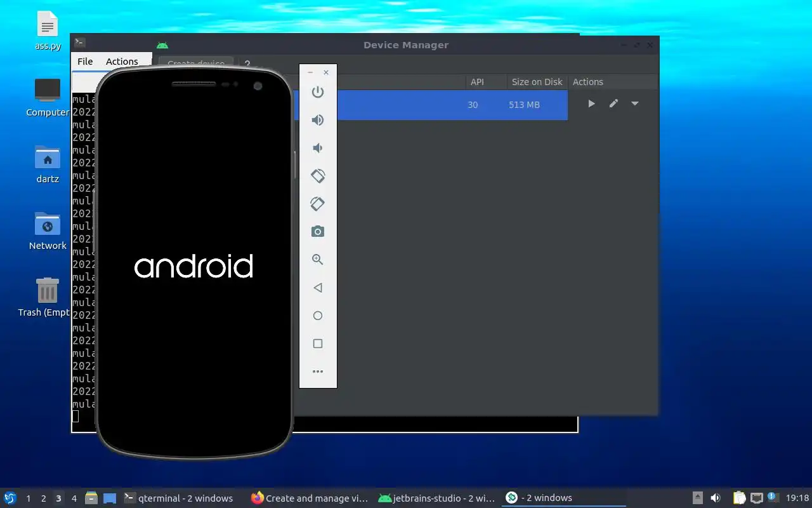Select the Actions column header
The width and height of the screenshot is (812, 508).
coord(588,82)
